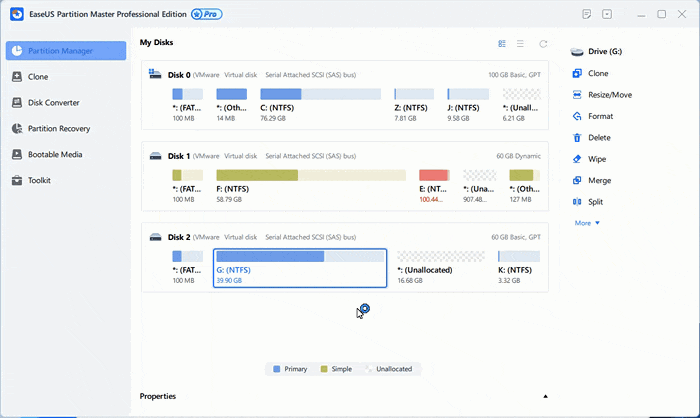Viewport: 700px width, 418px height.
Task: Switch to list view of disks
Action: (x=521, y=44)
